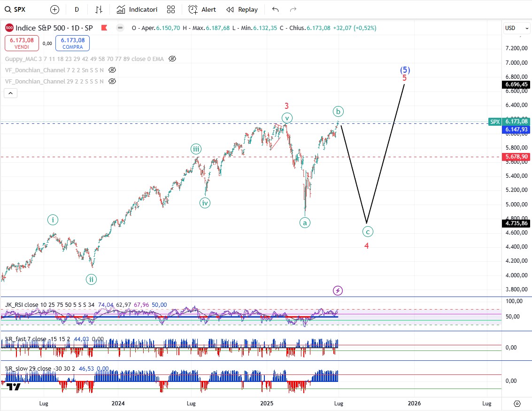This screenshot has height=411, width=532.
Task: Select the circled wave iii label
Action: [x=196, y=149]
